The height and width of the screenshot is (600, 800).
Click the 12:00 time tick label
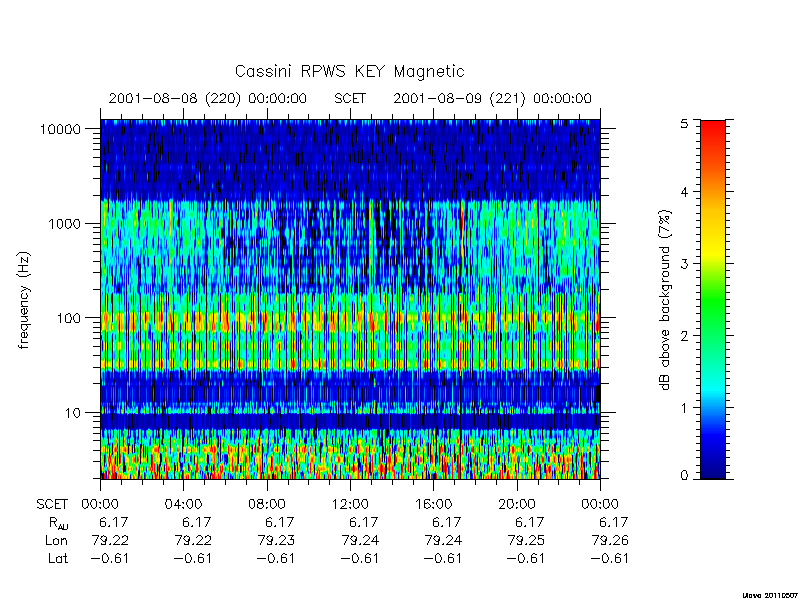(350, 505)
